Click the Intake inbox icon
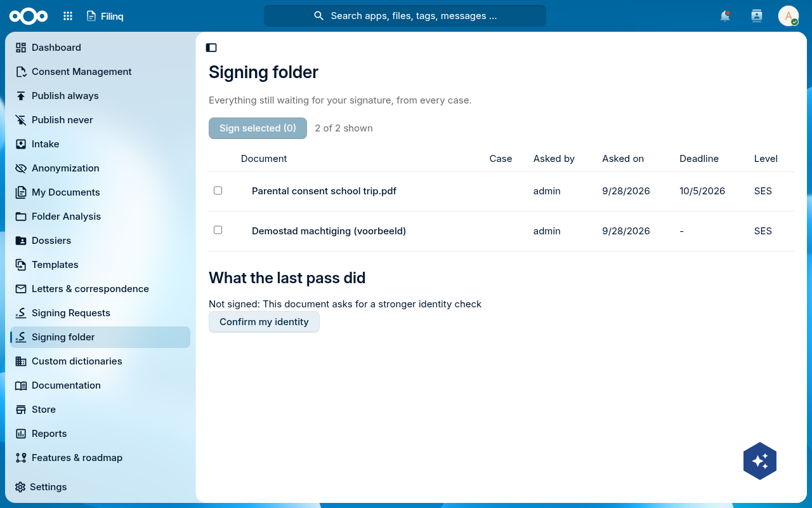Viewport: 812px width, 508px height. [21, 144]
